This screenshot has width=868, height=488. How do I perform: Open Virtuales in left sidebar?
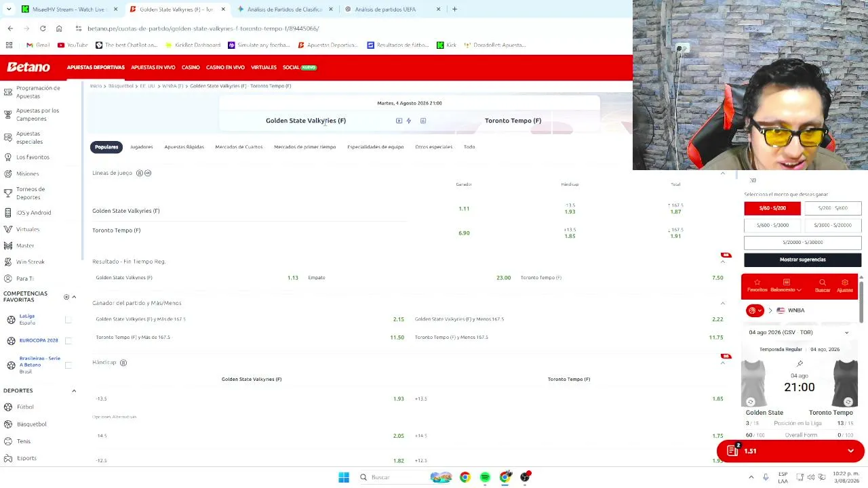[28, 229]
